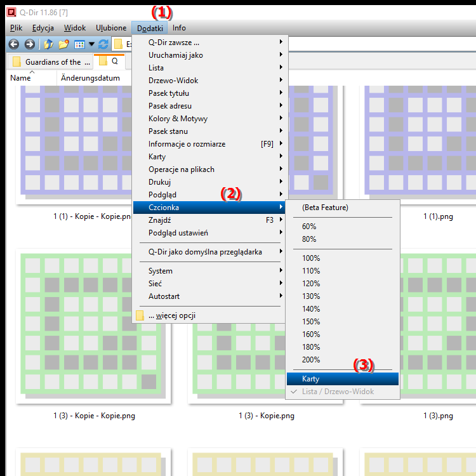This screenshot has height=476, width=476.
Task: Go back with the left arrow button
Action: [x=14, y=44]
